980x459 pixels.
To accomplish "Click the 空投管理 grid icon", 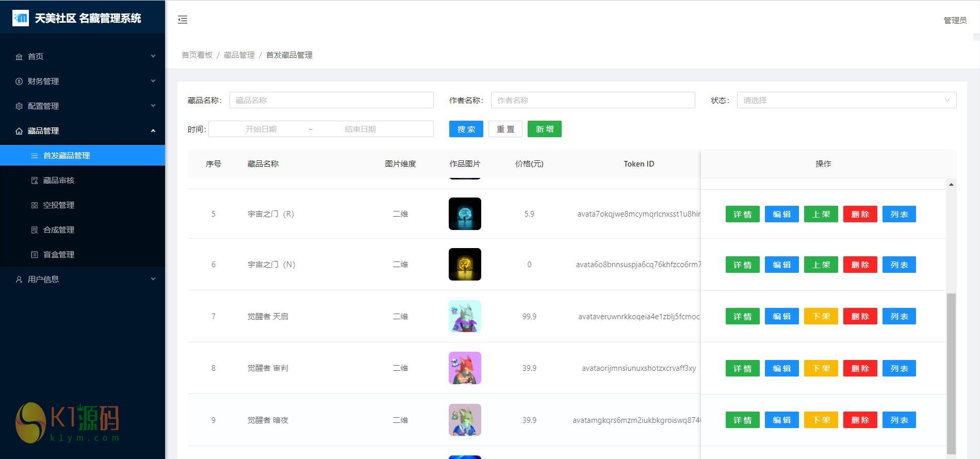I will click(35, 205).
